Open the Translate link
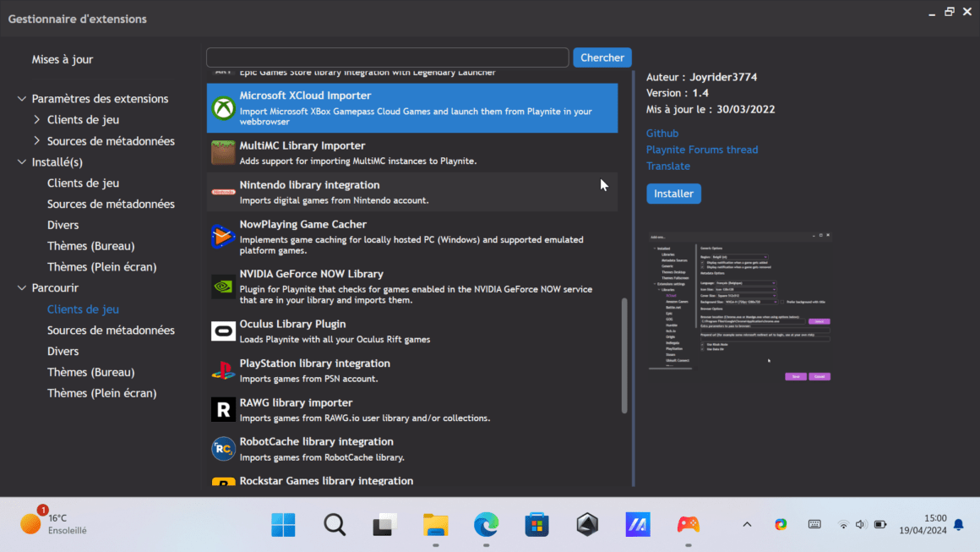 pos(668,167)
